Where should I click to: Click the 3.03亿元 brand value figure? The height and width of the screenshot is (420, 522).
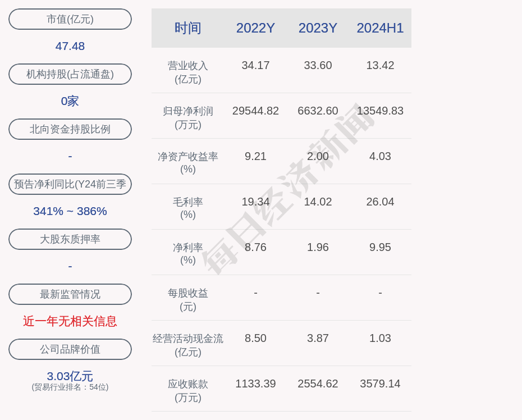[70, 376]
